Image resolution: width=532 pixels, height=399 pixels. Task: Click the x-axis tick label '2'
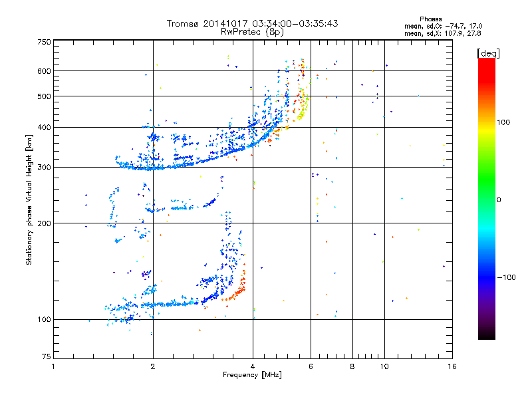tap(153, 366)
